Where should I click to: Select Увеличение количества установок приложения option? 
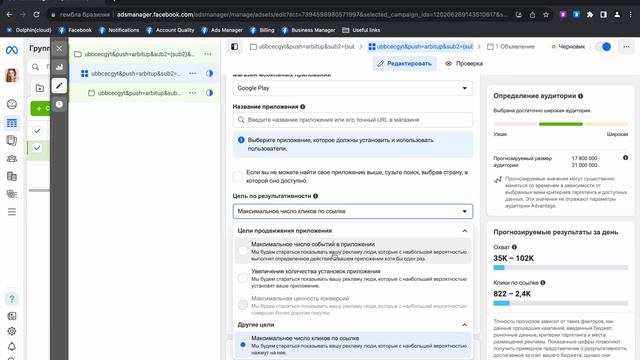353,278
